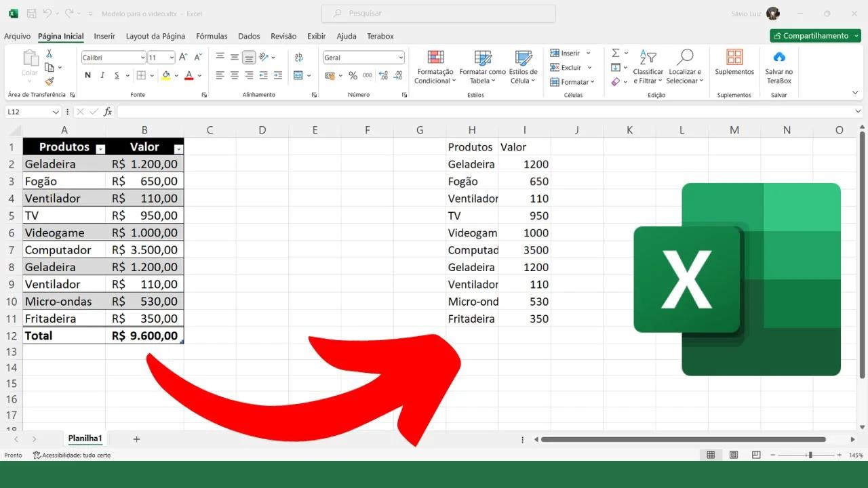Click the Cut scissors icon

pyautogui.click(x=49, y=54)
